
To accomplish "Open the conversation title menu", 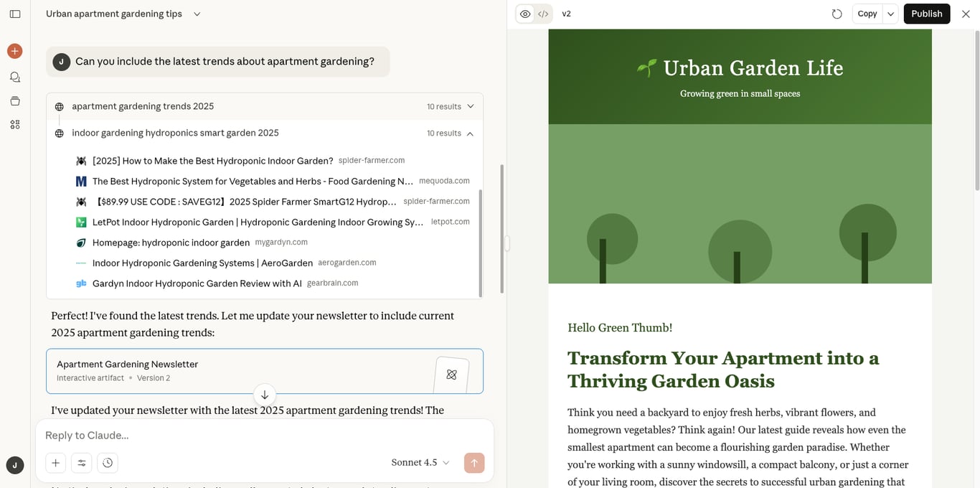I will [197, 13].
